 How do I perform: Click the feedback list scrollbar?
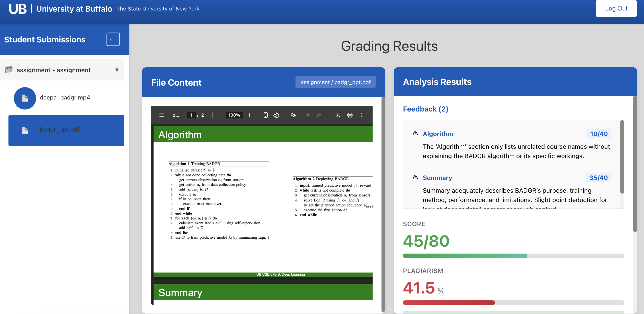(x=622, y=157)
